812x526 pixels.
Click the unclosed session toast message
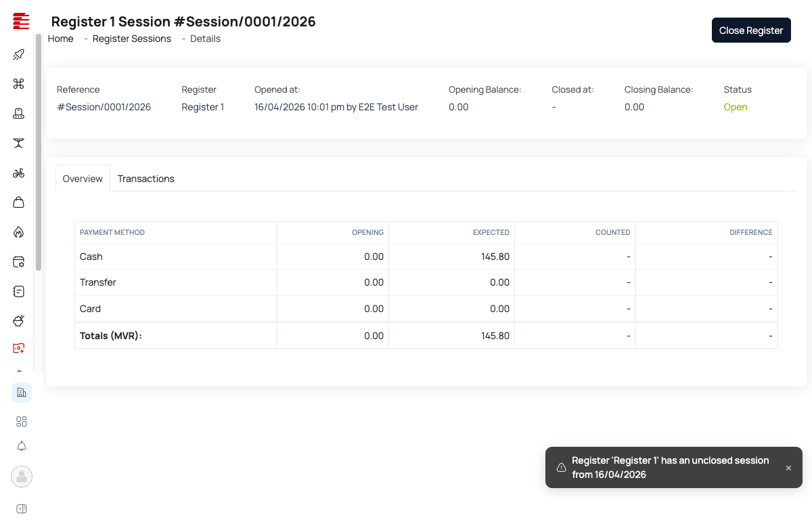[671, 467]
